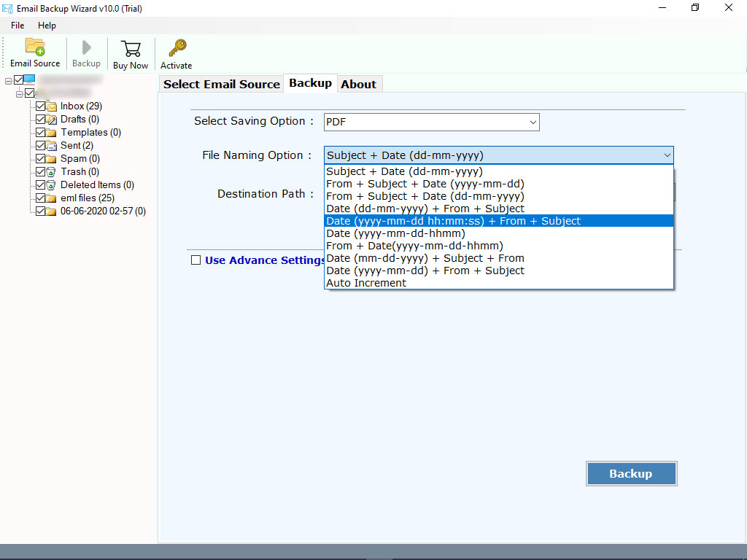Choose Date (mm-dd-yyyy) + Subject + From
Screen dimensions: 747x560
coord(499,258)
